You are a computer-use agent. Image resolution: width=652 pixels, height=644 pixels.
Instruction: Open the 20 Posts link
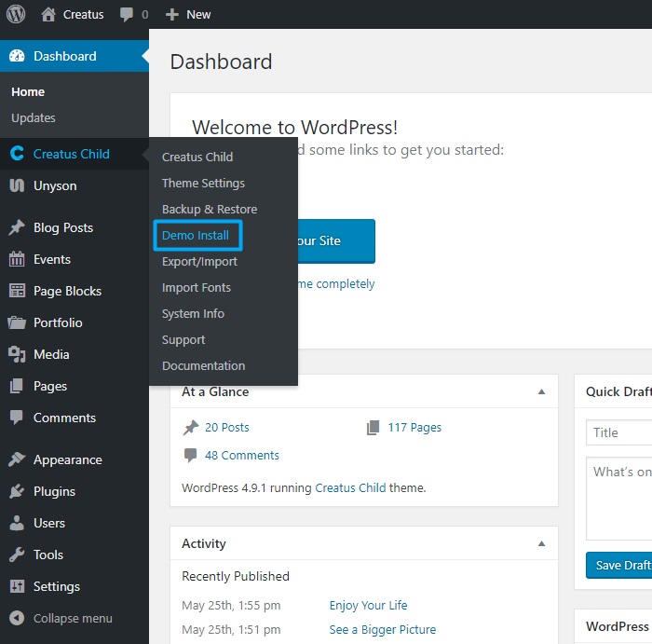pyautogui.click(x=227, y=427)
